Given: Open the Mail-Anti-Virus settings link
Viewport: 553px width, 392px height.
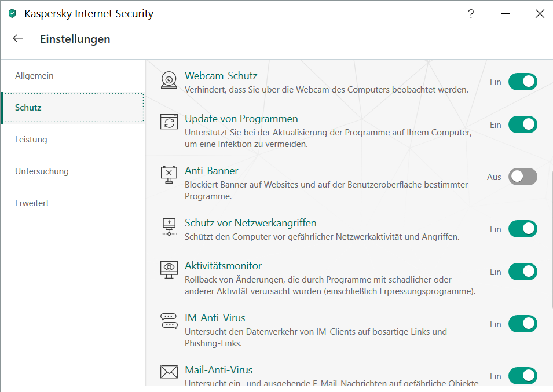Looking at the screenshot, I should [x=218, y=370].
